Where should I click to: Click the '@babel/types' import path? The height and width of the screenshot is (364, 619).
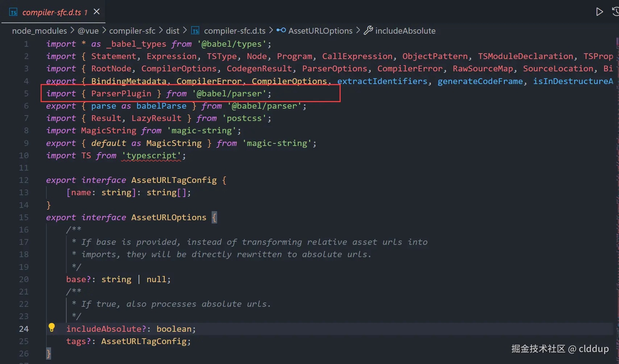pyautogui.click(x=232, y=44)
